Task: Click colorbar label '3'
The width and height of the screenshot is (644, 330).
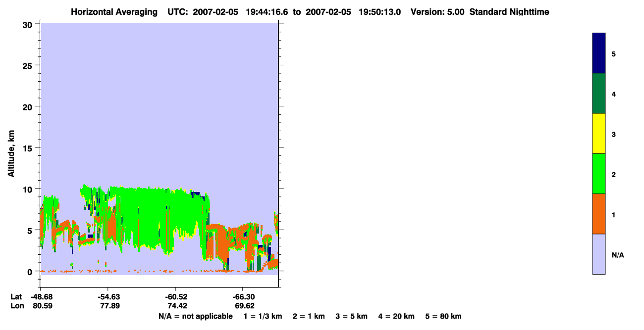Action: click(x=614, y=135)
